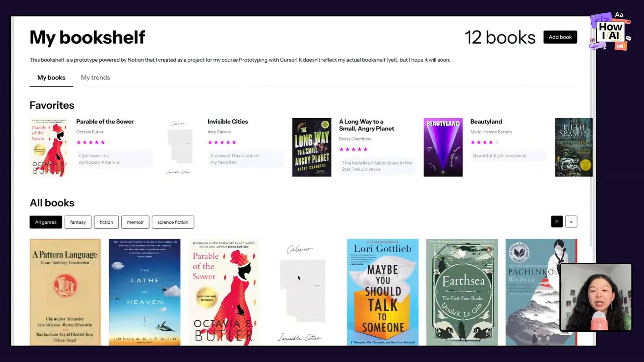644x362 pixels.
Task: Open Parable of the Sower favorite title
Action: (x=105, y=122)
